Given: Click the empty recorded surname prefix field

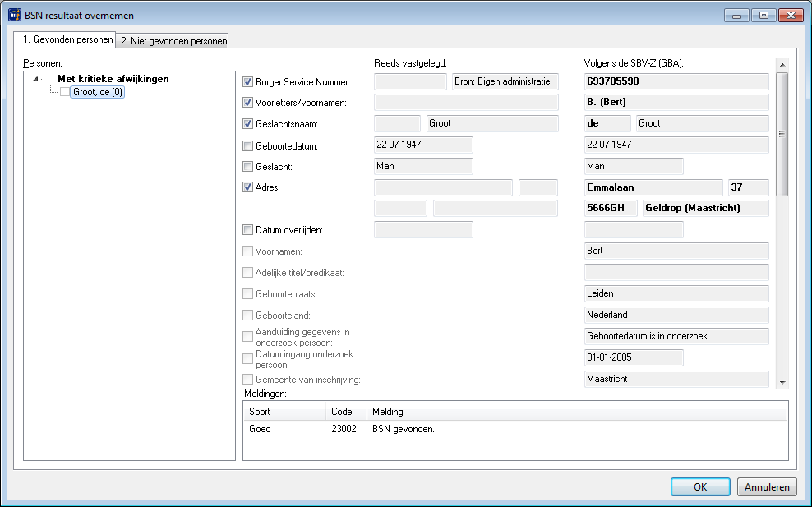Looking at the screenshot, I should tap(397, 124).
